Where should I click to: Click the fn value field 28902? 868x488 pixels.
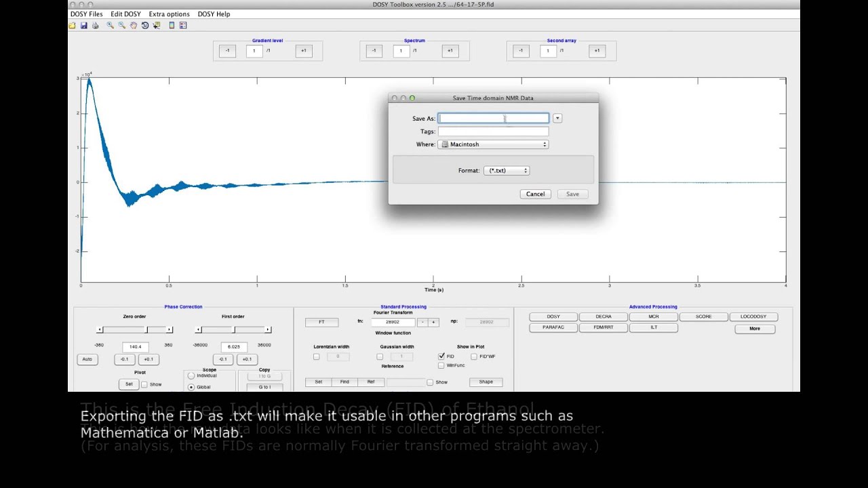click(x=392, y=322)
